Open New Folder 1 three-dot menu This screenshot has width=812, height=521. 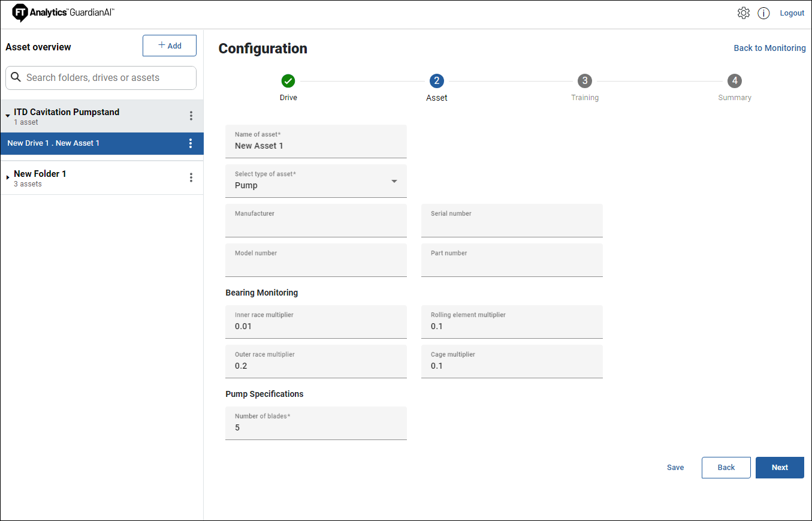[x=191, y=177]
